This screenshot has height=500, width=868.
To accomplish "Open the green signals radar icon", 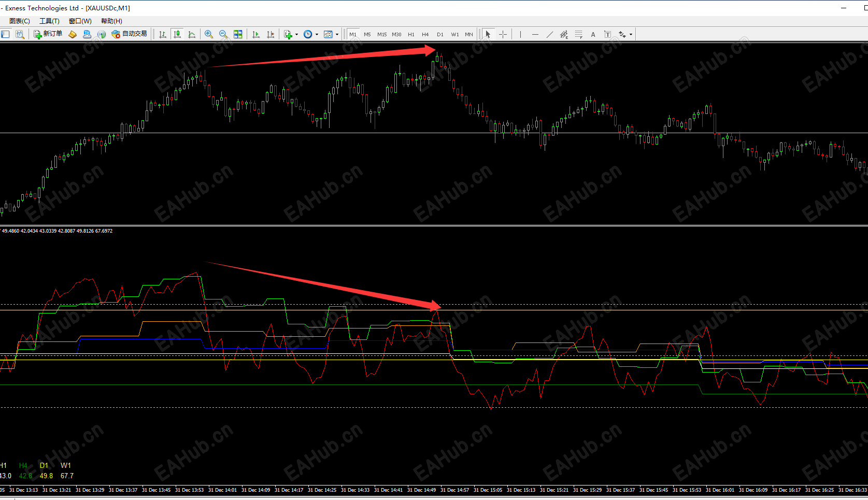I will coord(102,34).
